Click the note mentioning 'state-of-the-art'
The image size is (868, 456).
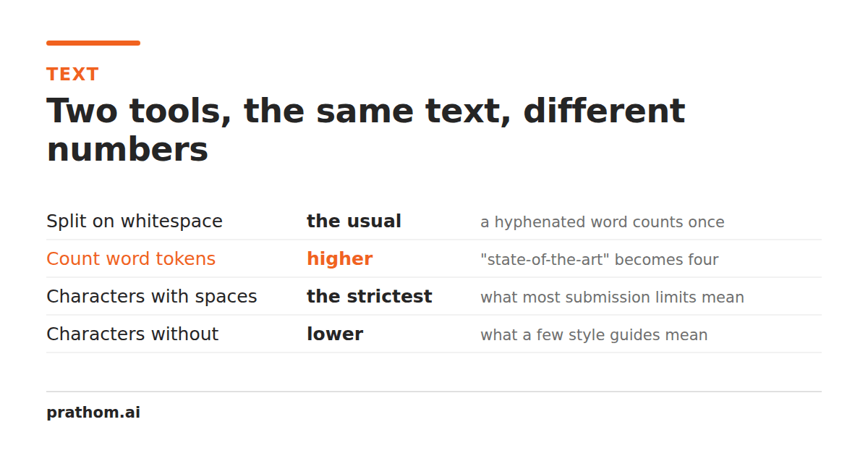pos(600,260)
